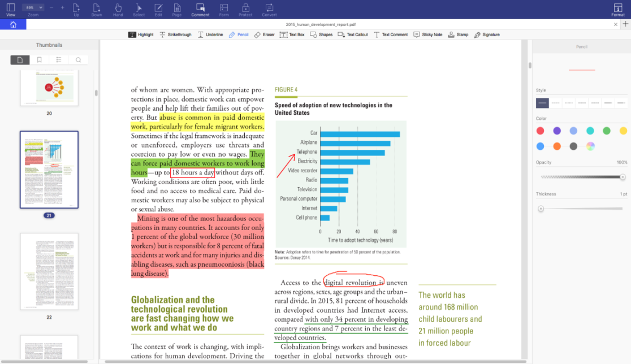Pick the teal color swatch
The image size is (631, 364).
click(x=590, y=131)
